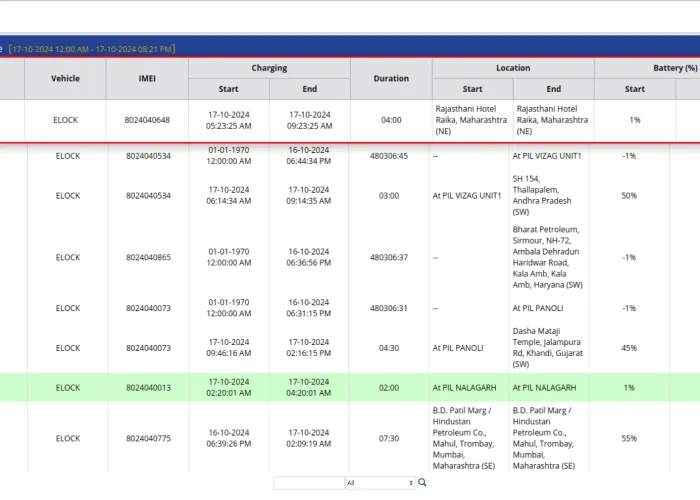Screen dimensions: 700x500
Task: Click the 480306:45 duration cell
Action: click(x=391, y=156)
